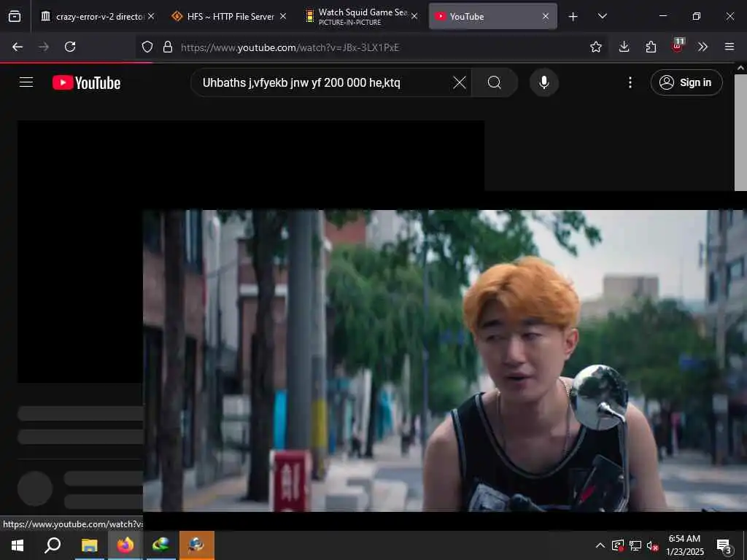This screenshot has height=560, width=747.
Task: Open Firefox application menu
Action: point(729,47)
